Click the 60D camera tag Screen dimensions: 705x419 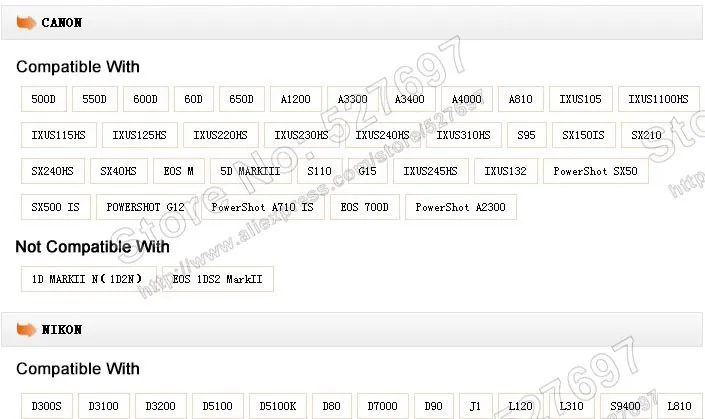click(x=194, y=99)
